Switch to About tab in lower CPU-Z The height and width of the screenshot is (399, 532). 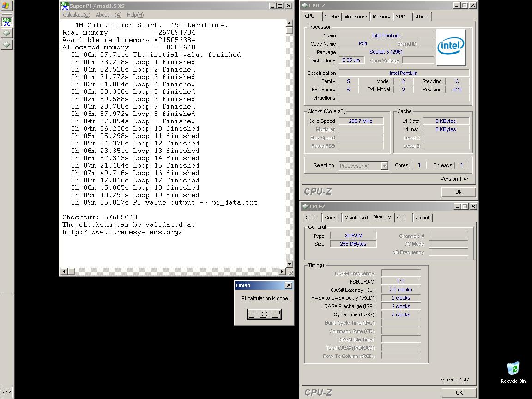click(x=423, y=218)
